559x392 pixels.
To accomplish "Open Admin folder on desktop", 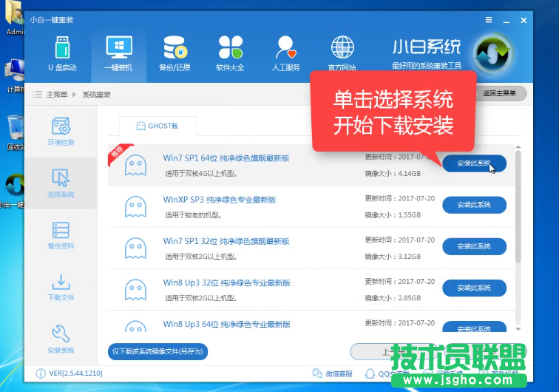I will [15, 18].
